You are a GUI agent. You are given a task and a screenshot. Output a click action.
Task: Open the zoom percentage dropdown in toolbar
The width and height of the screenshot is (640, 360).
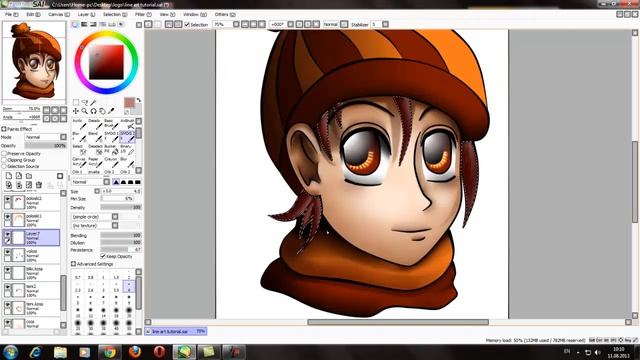coord(236,24)
